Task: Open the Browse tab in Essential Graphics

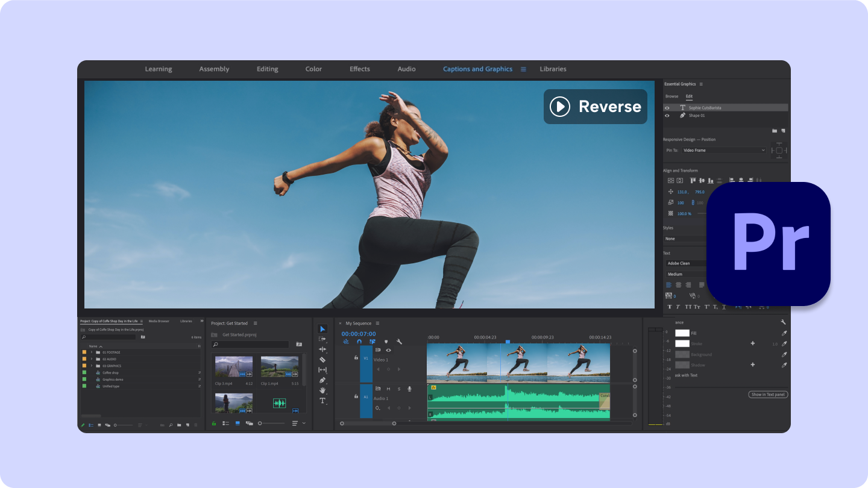Action: tap(671, 96)
